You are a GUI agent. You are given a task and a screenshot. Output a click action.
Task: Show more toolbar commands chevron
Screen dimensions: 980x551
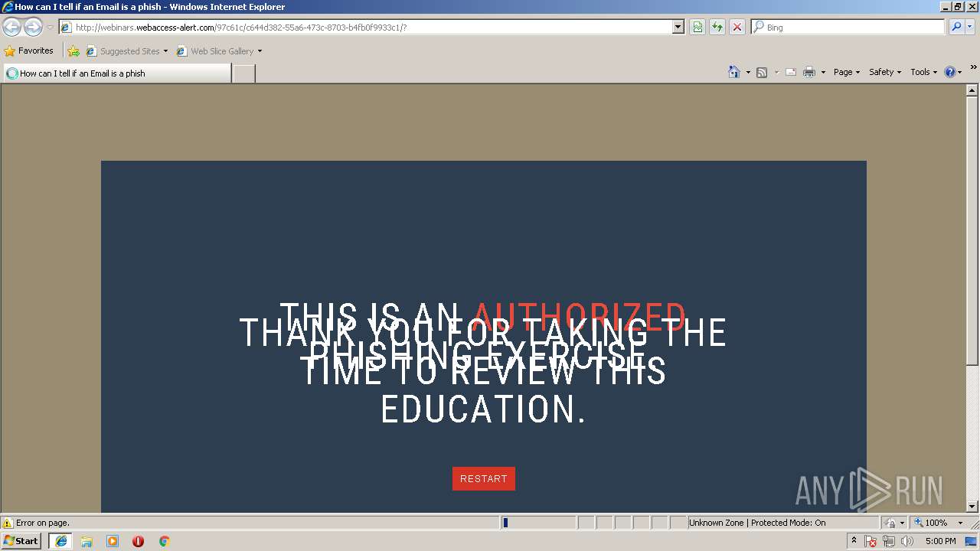pos(973,67)
